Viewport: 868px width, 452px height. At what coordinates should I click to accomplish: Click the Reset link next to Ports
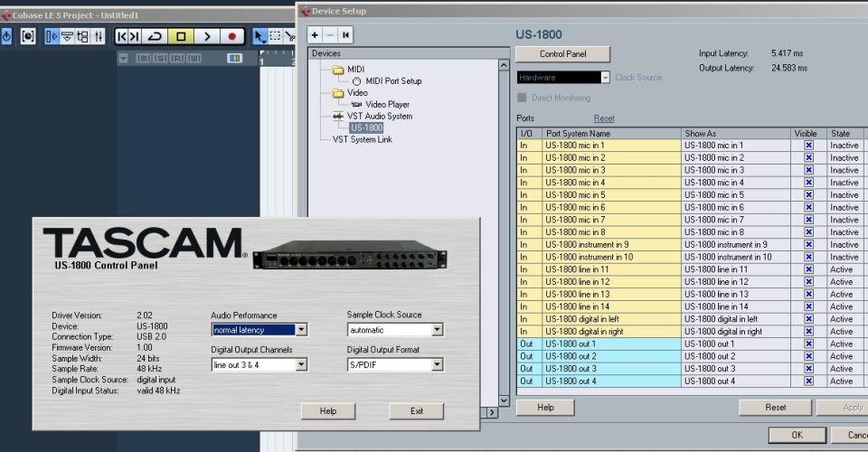604,118
